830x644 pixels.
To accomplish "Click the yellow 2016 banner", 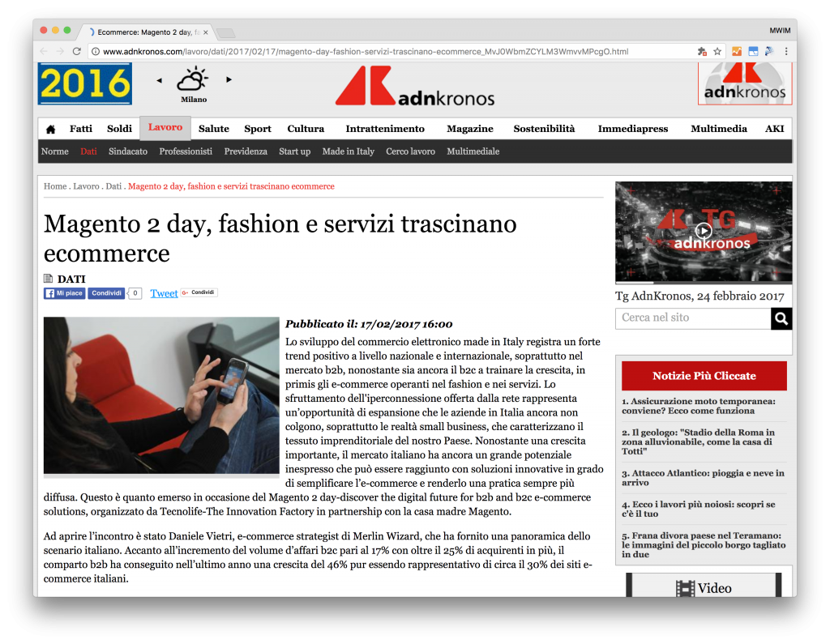I will (x=84, y=83).
